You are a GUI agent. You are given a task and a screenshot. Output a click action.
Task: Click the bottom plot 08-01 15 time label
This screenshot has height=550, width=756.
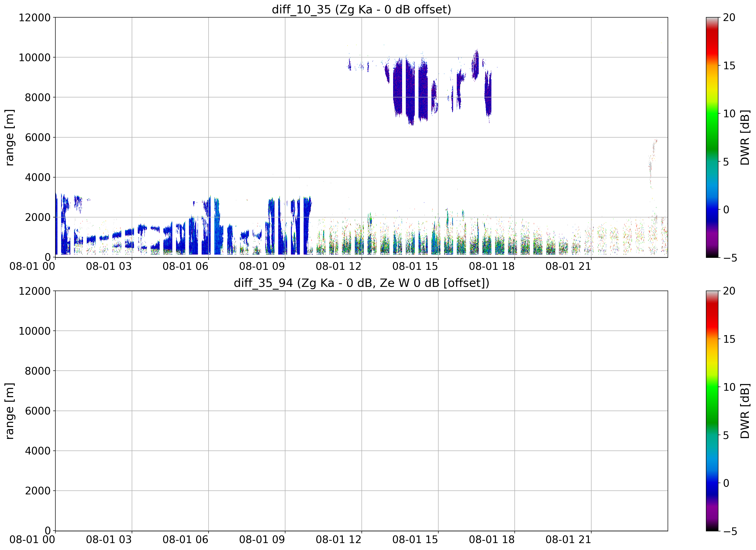click(415, 540)
